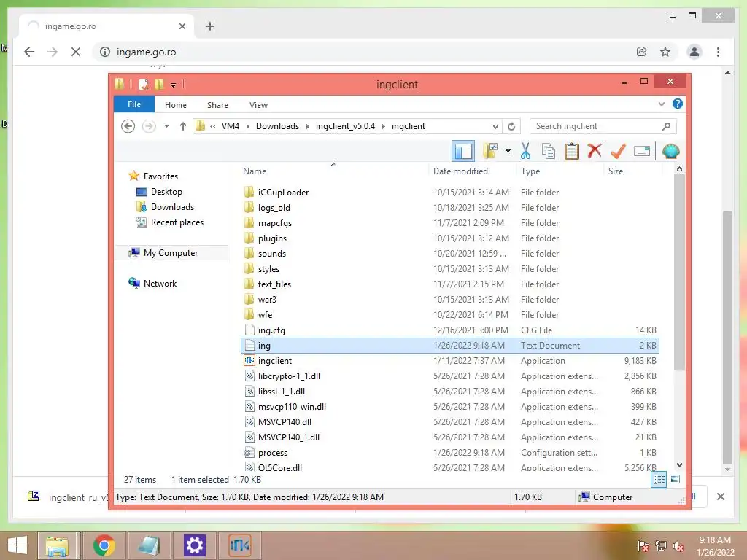Screen dimensions: 747x560
Task: Select the ingclient application file
Action: tap(449, 360)
